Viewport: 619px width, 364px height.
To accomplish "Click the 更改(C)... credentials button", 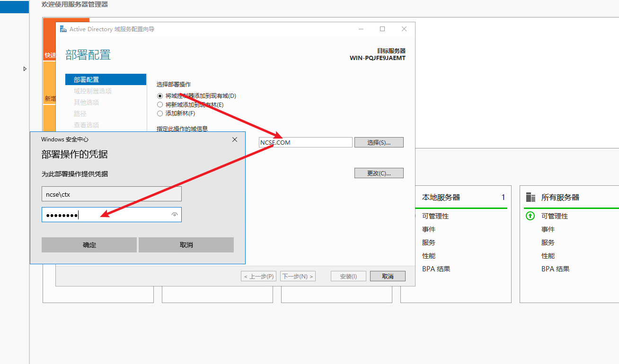I will click(379, 173).
